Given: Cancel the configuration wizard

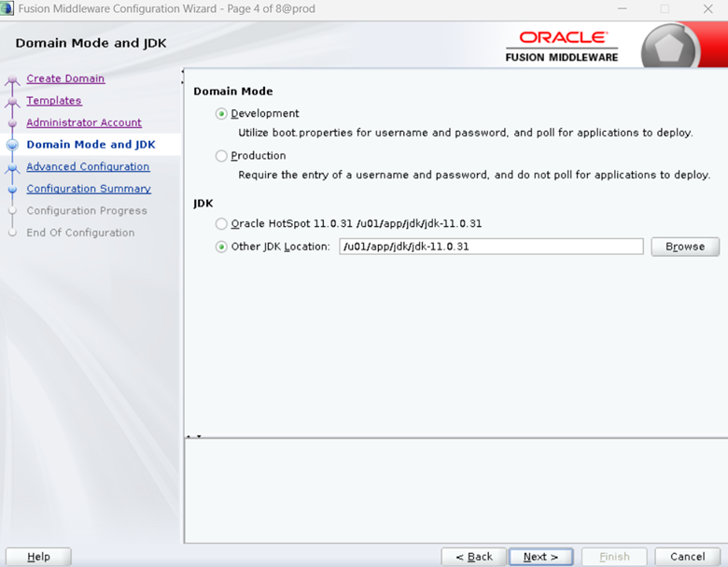Looking at the screenshot, I should 688,557.
